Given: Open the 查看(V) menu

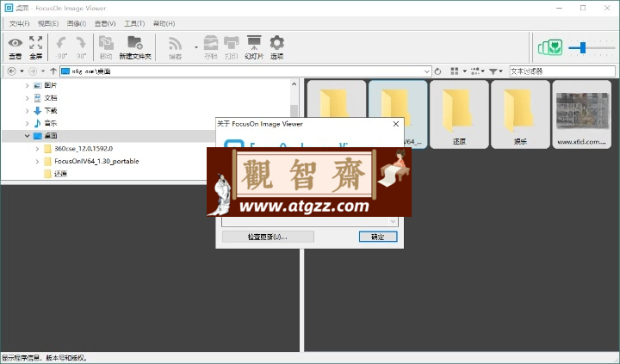Looking at the screenshot, I should point(105,24).
